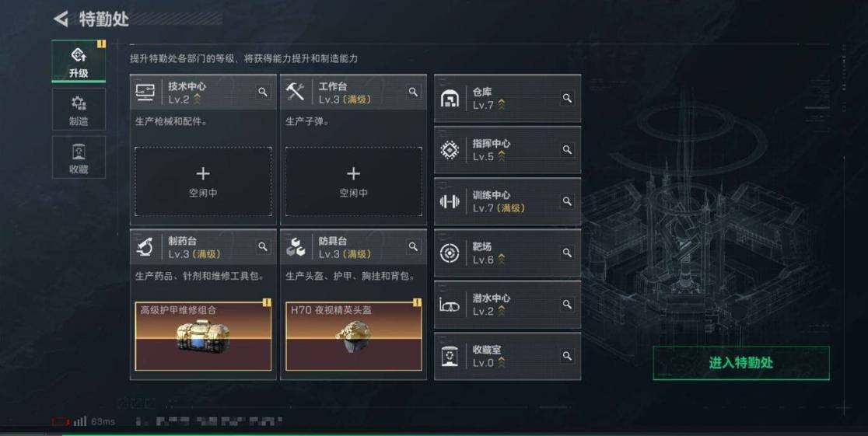
Task: Open 制药台 details magnifier
Action: pos(263,247)
